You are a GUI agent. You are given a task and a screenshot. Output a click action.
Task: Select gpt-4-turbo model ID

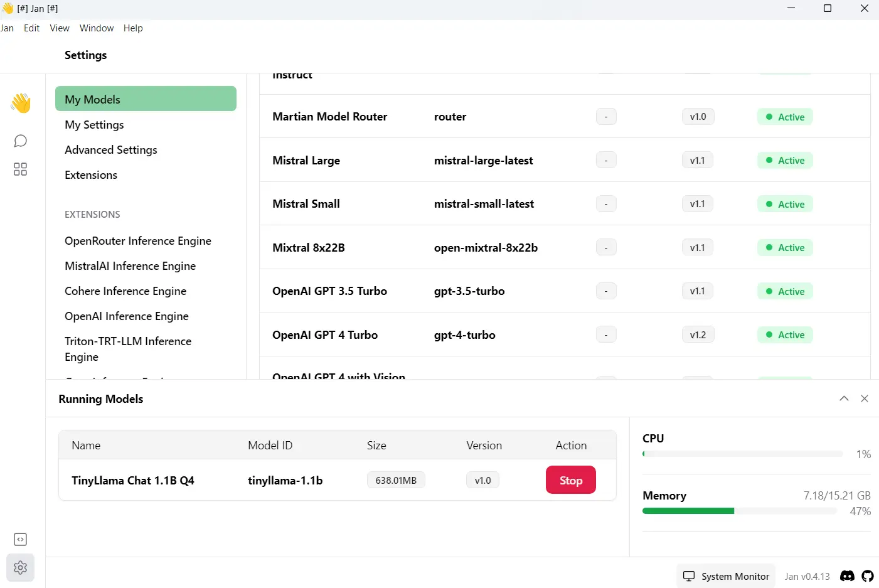(465, 335)
